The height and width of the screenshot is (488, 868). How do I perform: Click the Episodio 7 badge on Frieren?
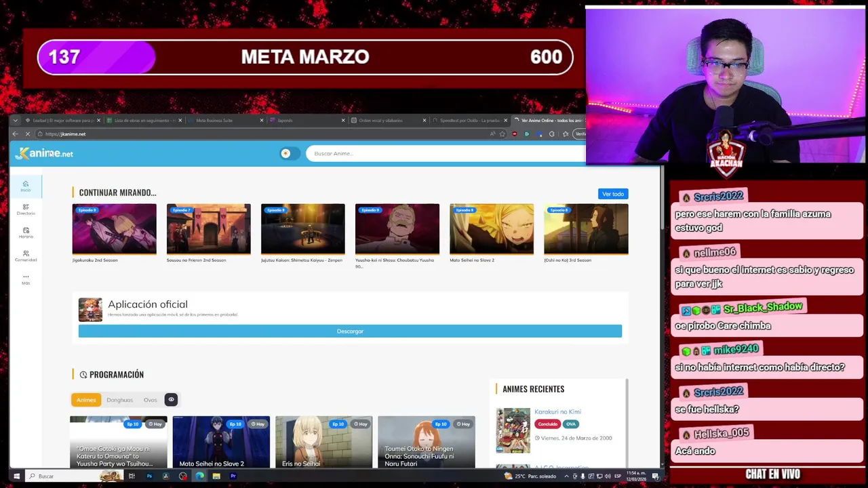pyautogui.click(x=181, y=210)
